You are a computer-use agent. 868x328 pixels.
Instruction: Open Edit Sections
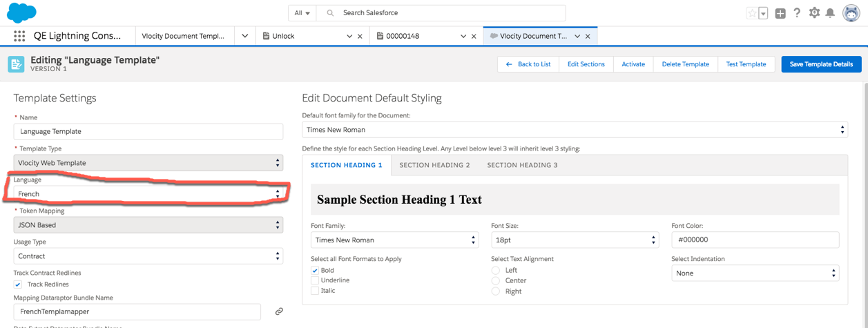pos(586,64)
